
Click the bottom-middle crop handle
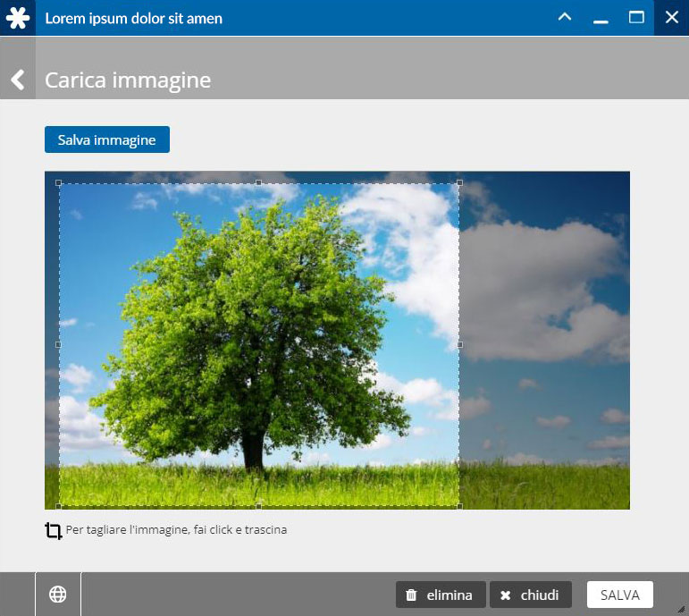[259, 507]
